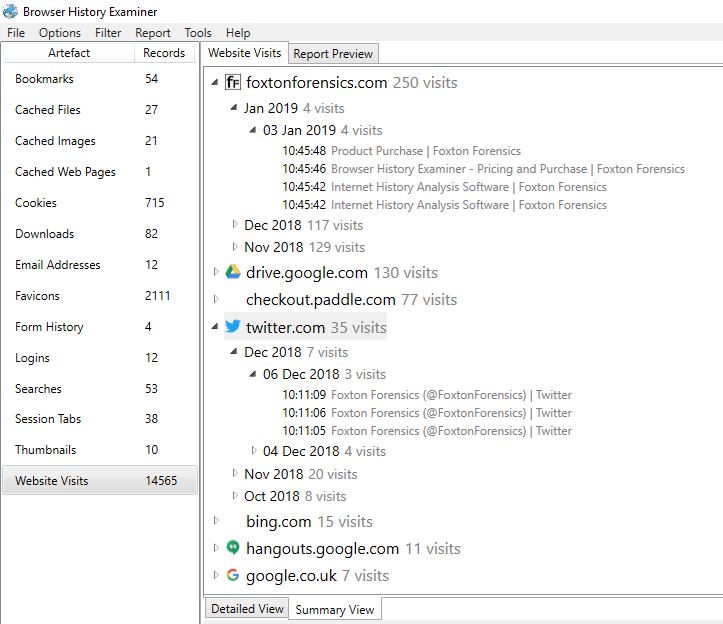Click the Browser History Examiner app icon
Viewport: 723px width, 624px height.
(10, 11)
